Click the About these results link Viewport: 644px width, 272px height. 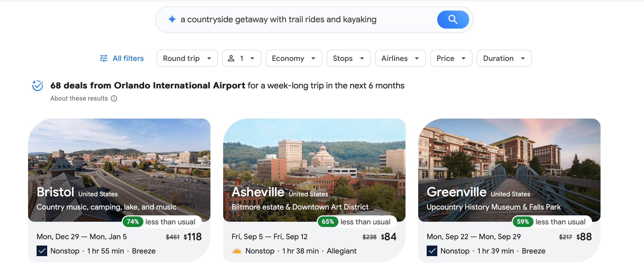pos(79,98)
